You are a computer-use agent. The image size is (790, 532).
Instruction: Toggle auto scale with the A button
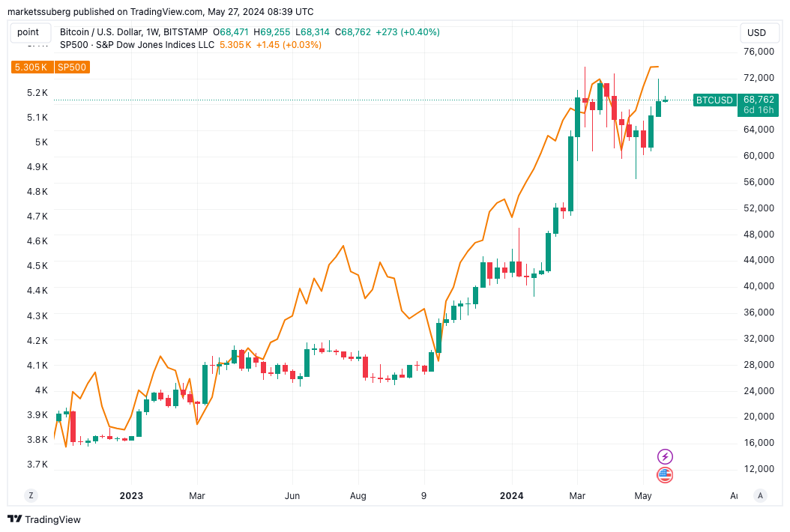tap(760, 496)
